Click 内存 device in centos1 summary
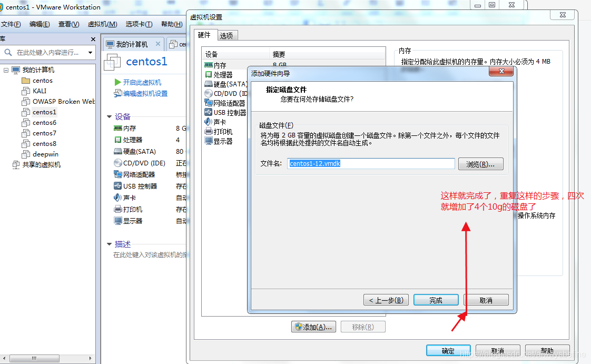 pos(125,129)
